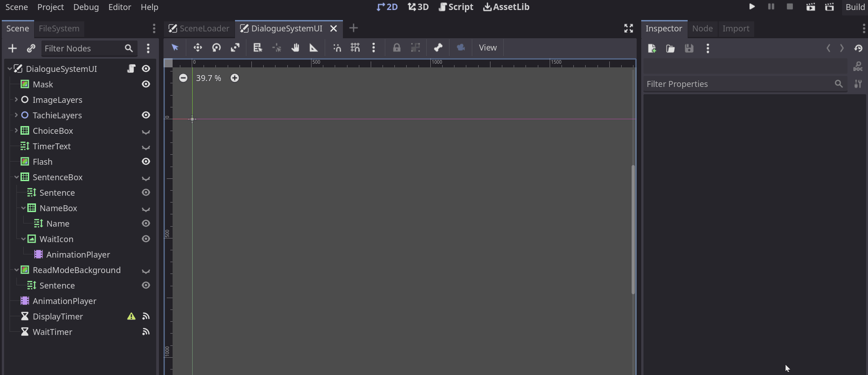868x375 pixels.
Task: Open the Project menu
Action: coord(51,7)
